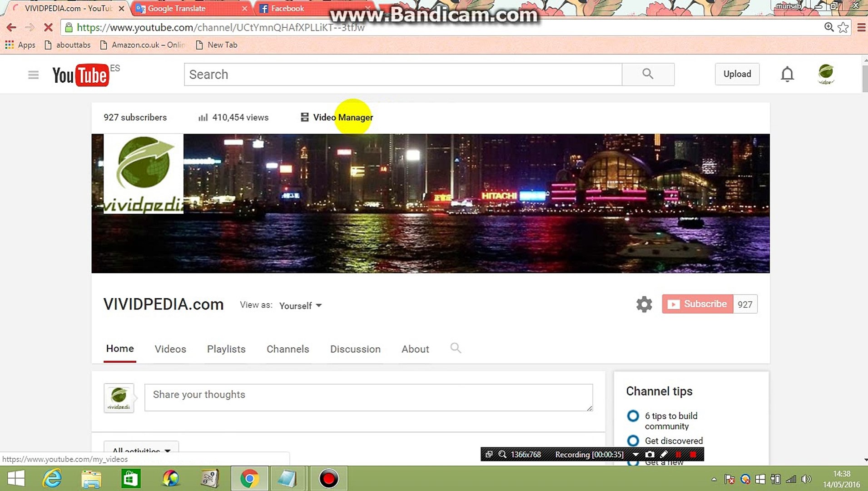Click the channel profile picture on banner
Viewport: 868px width, 491px height.
144,174
